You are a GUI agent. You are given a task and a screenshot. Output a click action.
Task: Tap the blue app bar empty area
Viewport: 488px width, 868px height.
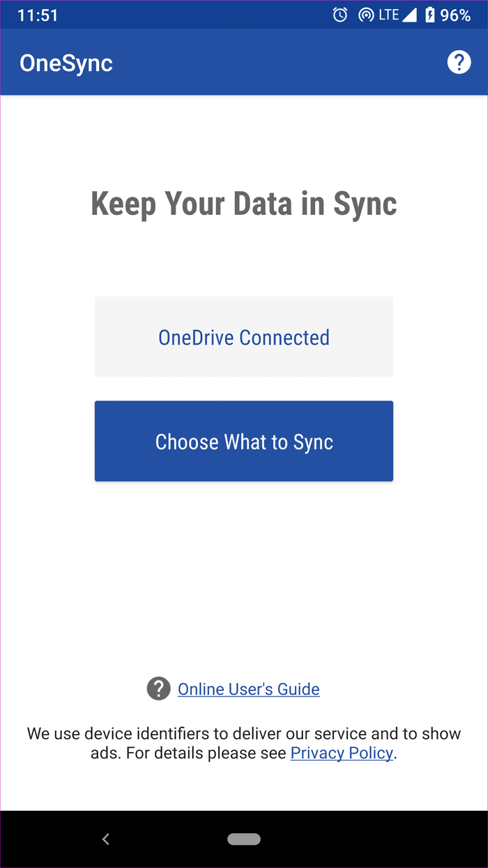tap(279, 62)
